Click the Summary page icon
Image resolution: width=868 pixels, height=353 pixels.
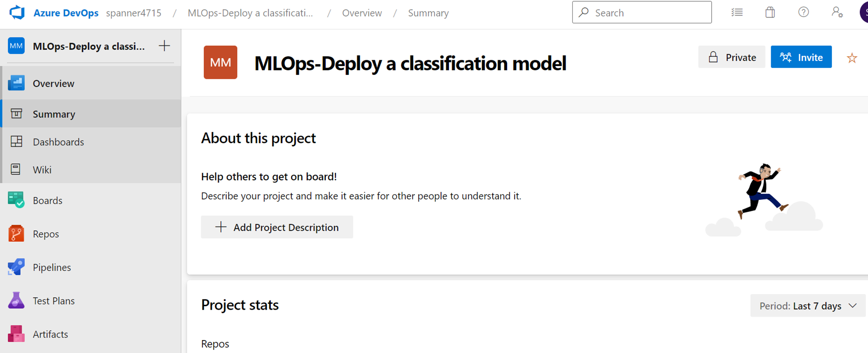coord(17,114)
